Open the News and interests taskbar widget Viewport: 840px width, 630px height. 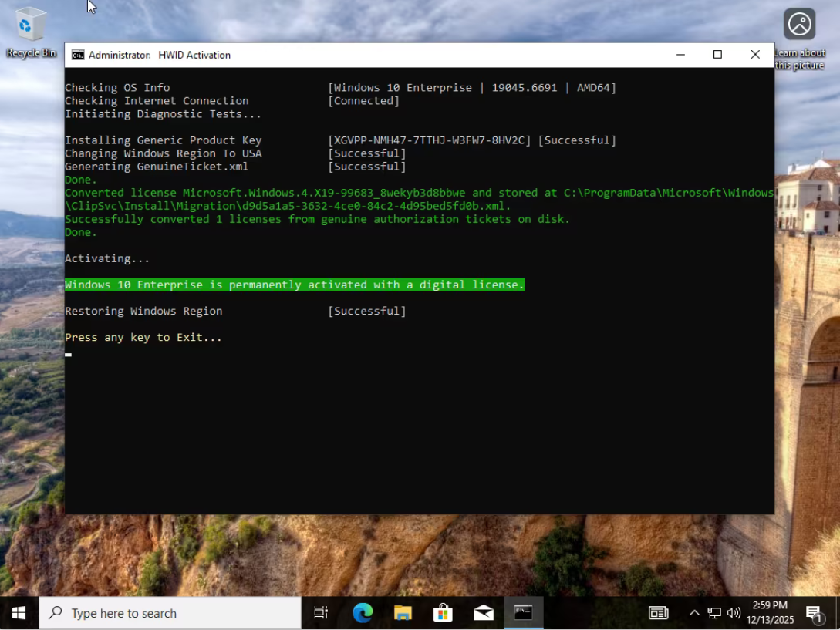pyautogui.click(x=659, y=613)
